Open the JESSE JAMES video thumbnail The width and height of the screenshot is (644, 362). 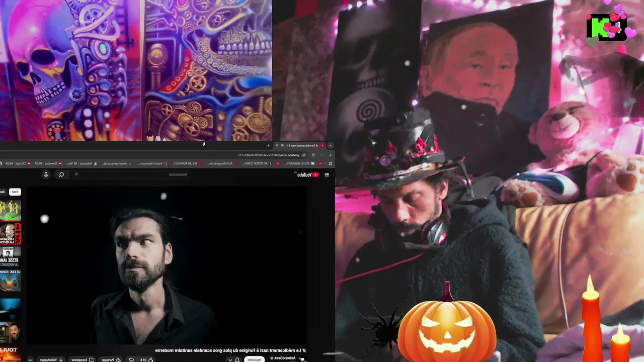click(x=10, y=257)
